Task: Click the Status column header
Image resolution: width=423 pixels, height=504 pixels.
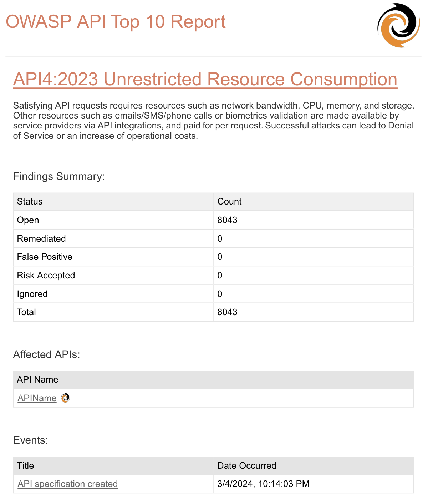Action: (30, 201)
